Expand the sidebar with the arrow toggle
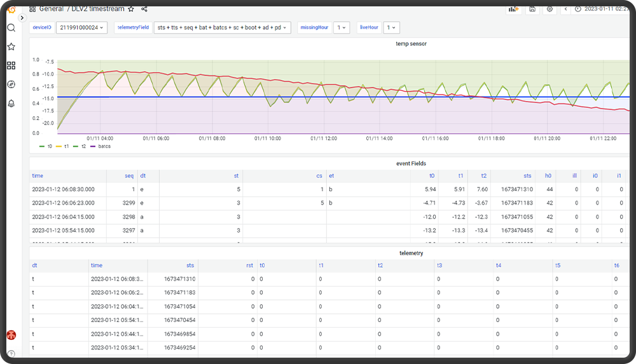 pyautogui.click(x=23, y=18)
